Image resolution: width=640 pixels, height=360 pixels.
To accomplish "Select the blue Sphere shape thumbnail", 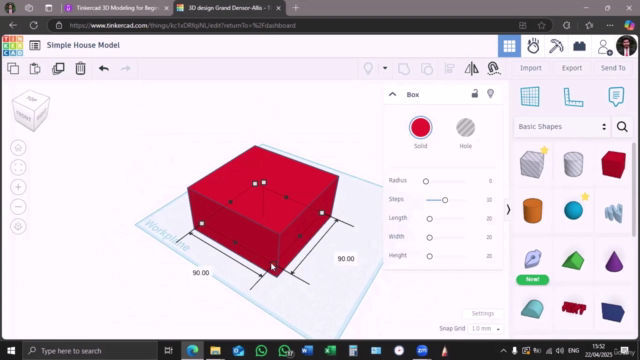I will (x=573, y=211).
